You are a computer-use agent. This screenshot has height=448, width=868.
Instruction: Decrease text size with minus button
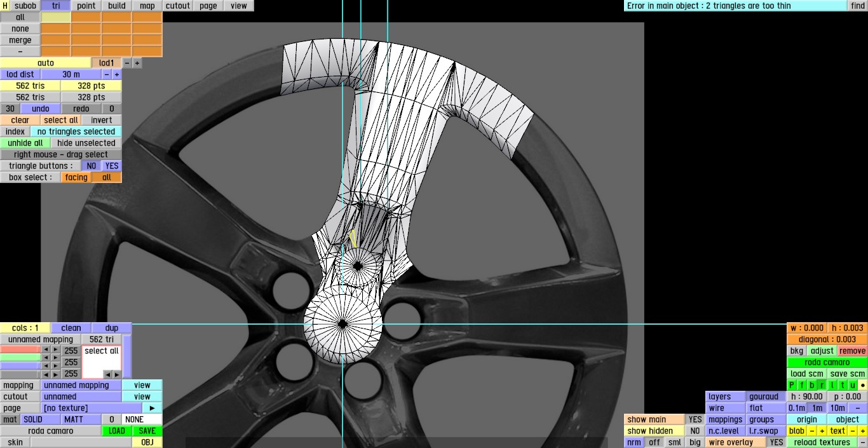853,431
